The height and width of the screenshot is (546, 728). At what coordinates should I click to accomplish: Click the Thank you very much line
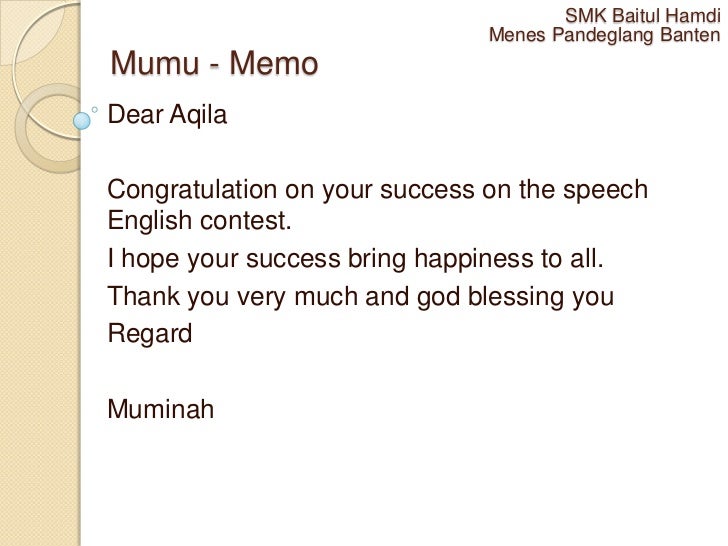tap(360, 297)
